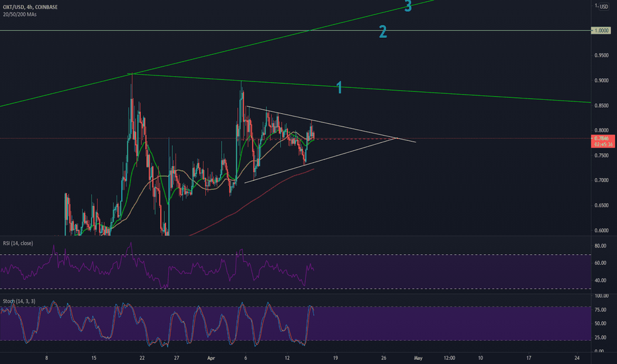The image size is (617, 364).
Task: Click the 60.00 RSI scale label
Action: [600, 263]
